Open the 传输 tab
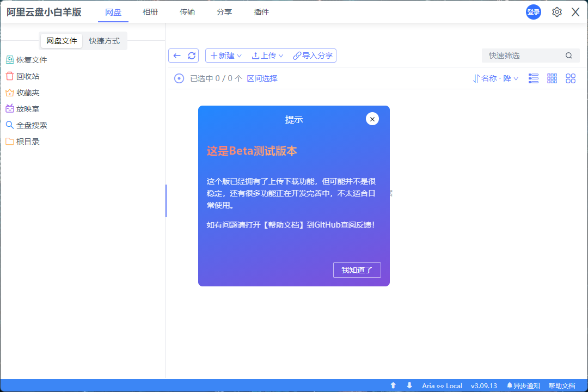This screenshot has width=588, height=392. coord(187,12)
